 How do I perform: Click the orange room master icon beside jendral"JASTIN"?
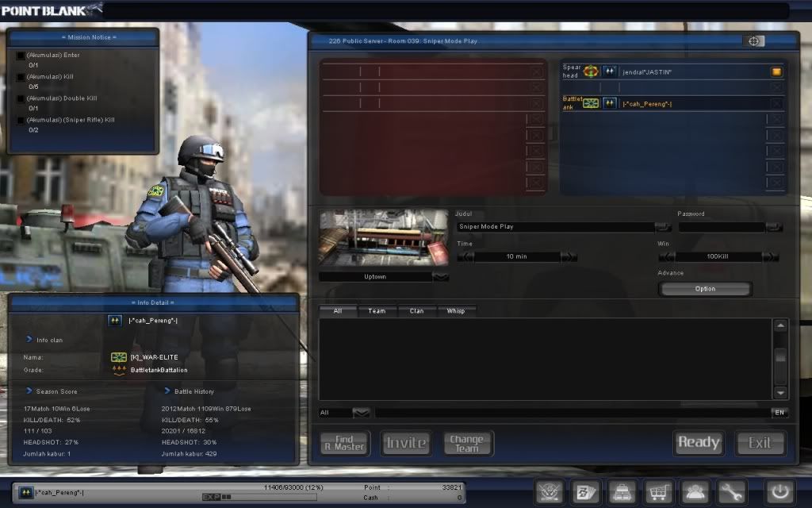tap(776, 72)
